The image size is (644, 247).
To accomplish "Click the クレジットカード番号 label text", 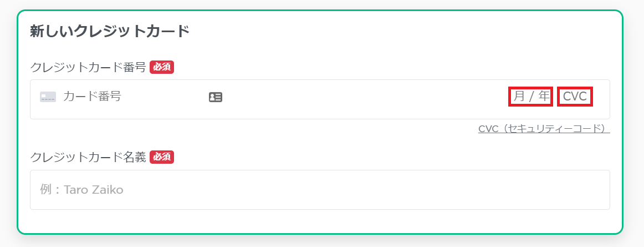I will pyautogui.click(x=88, y=67).
